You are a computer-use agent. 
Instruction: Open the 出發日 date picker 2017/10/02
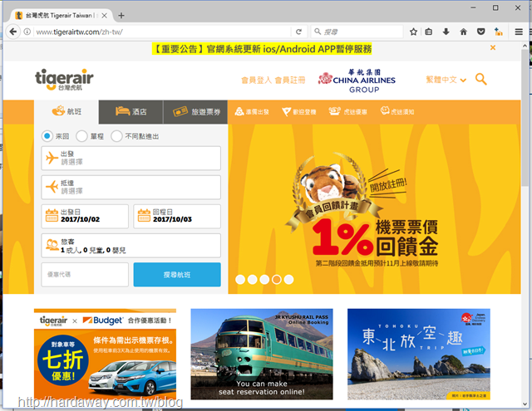tap(85, 216)
